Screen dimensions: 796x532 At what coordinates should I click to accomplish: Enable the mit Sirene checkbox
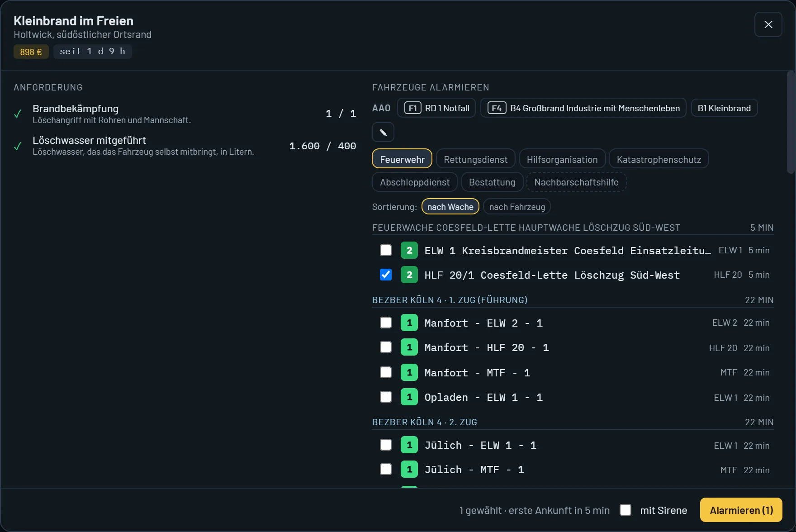pyautogui.click(x=625, y=510)
